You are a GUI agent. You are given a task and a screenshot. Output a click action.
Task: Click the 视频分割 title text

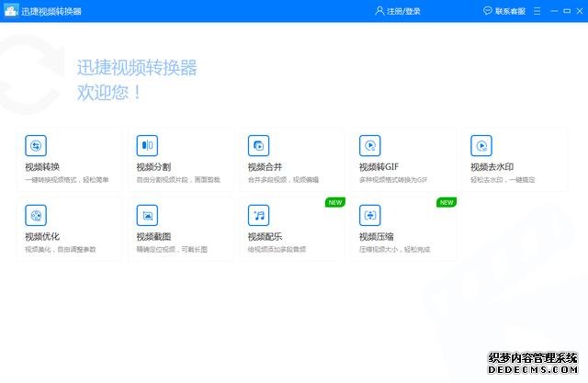153,167
